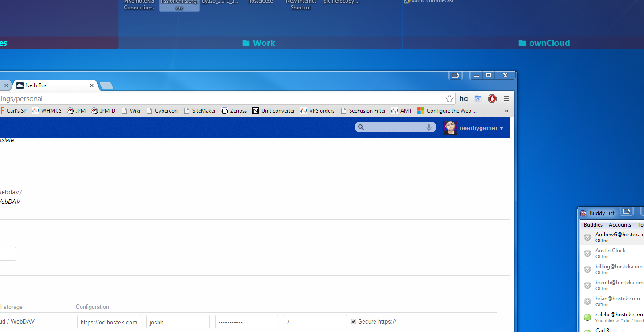The height and width of the screenshot is (332, 644).
Task: Close the Nerb Box tab
Action: [92, 85]
